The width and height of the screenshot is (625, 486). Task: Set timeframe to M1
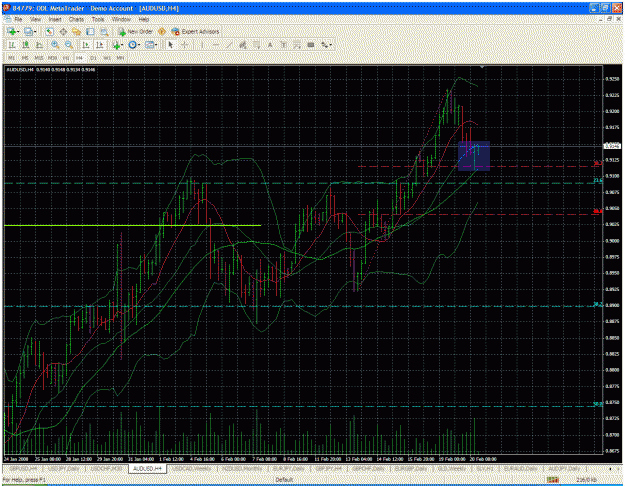coord(12,58)
